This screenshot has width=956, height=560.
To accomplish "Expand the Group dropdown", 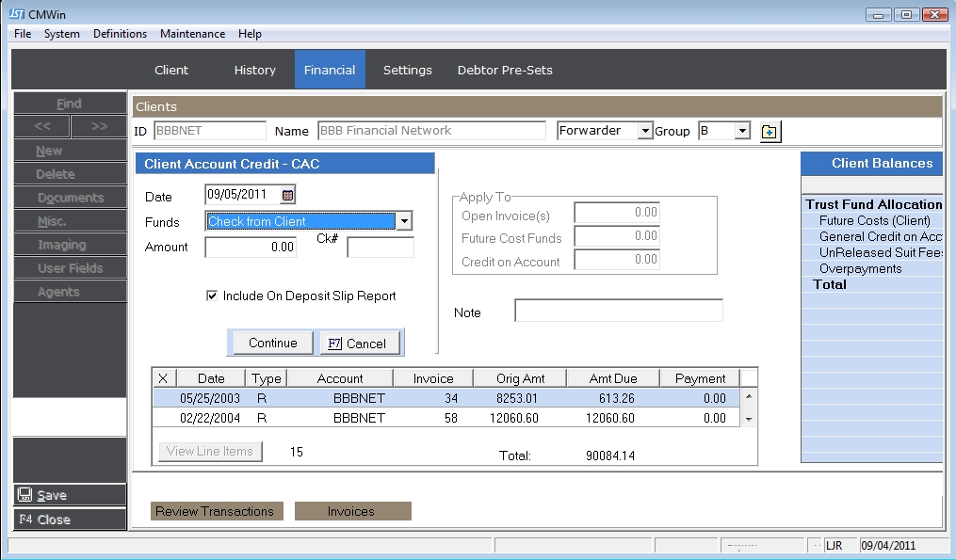I will click(x=742, y=132).
